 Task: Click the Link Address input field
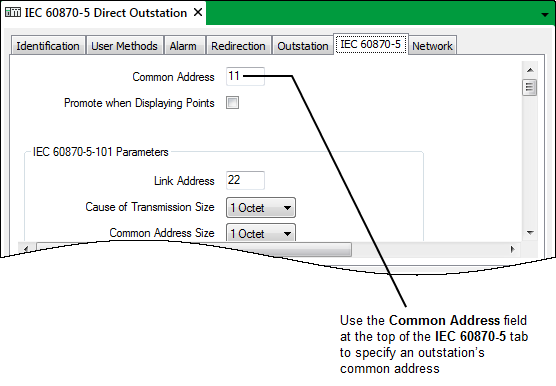245,180
